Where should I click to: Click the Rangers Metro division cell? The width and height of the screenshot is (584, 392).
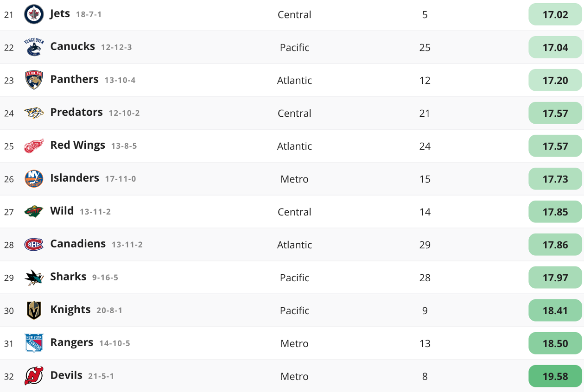(x=294, y=343)
